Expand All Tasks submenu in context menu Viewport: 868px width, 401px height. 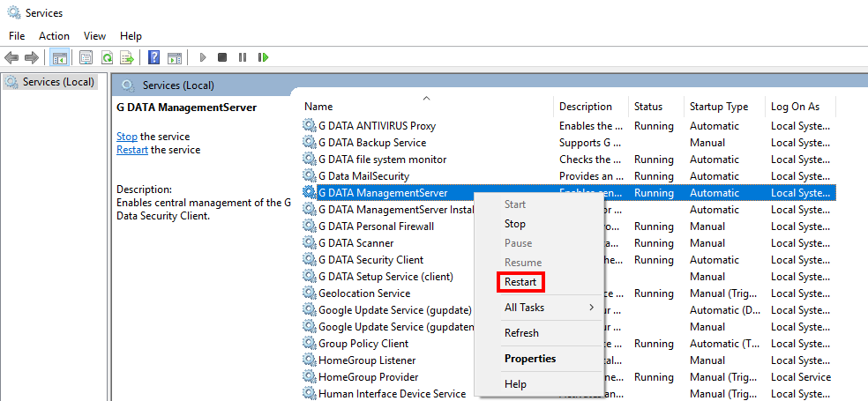click(540, 308)
